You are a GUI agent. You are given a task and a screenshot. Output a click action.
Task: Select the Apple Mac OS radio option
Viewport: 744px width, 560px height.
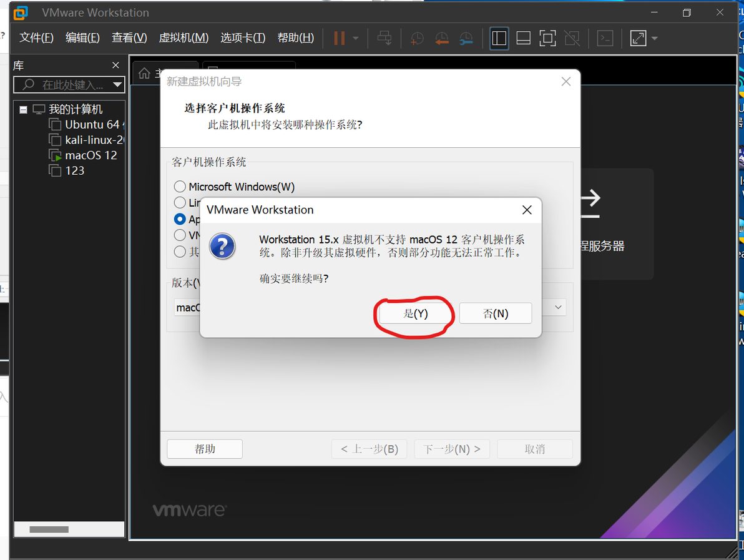coord(180,219)
